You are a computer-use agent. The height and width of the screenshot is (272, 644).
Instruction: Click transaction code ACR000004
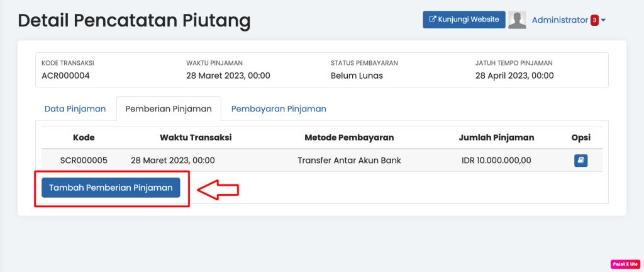pyautogui.click(x=65, y=76)
